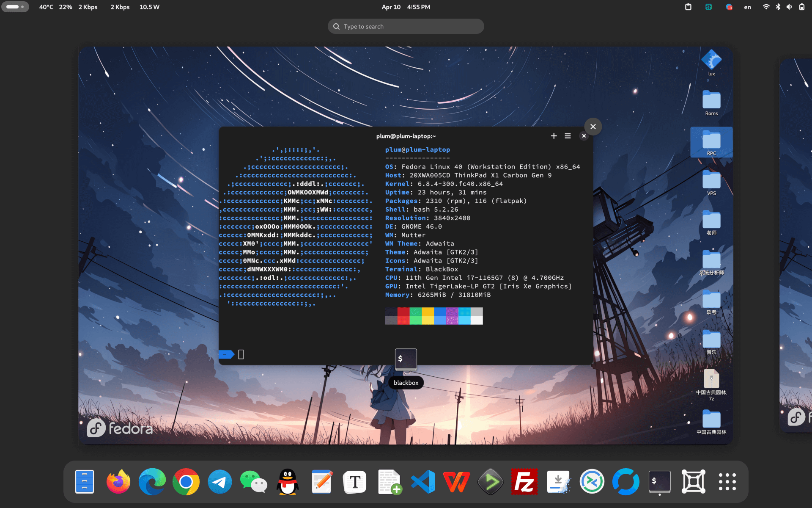This screenshot has height=508, width=812.
Task: Open Microsoft Edge from the dock
Action: click(152, 481)
